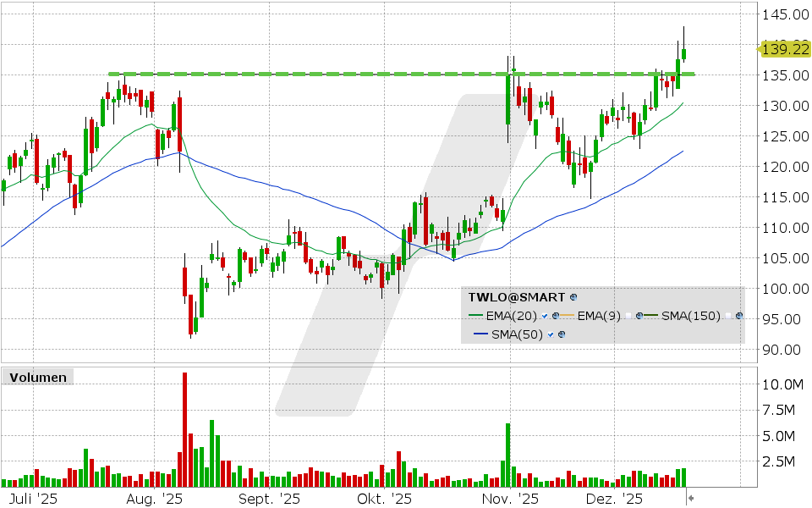Image resolution: width=812 pixels, height=508 pixels.
Task: Open the EMA(20) indicator settings icon
Action: point(556,315)
